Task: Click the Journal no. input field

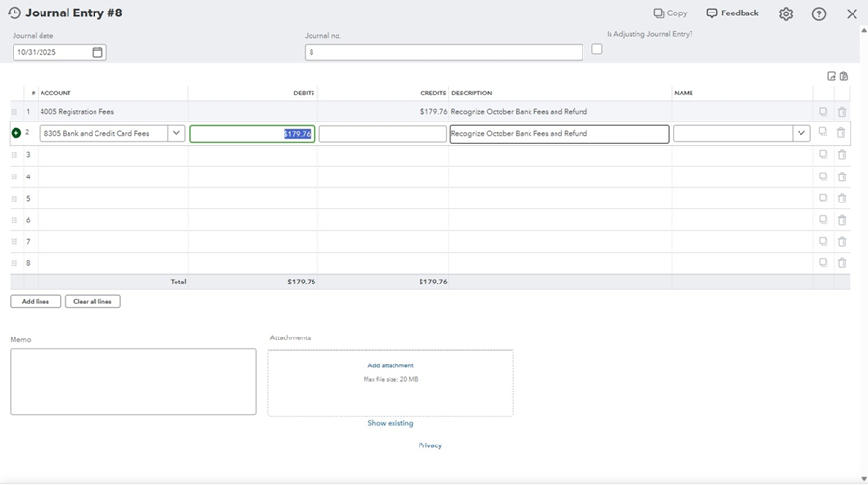Action: tap(444, 52)
